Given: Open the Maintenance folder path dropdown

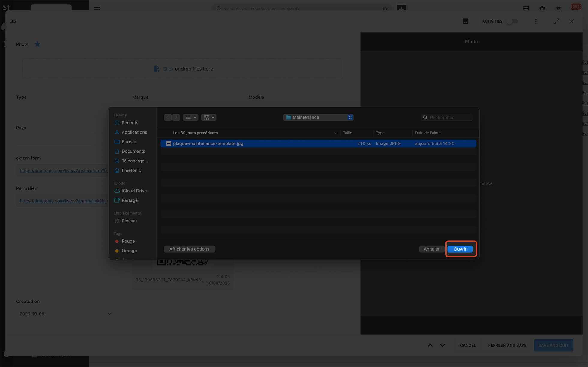Looking at the screenshot, I should [318, 117].
